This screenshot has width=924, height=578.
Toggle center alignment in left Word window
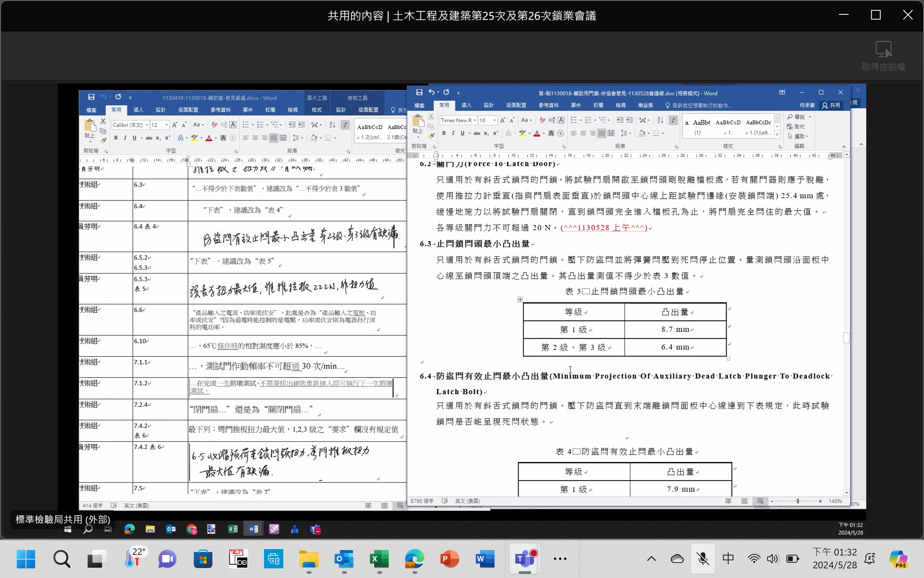[255, 138]
